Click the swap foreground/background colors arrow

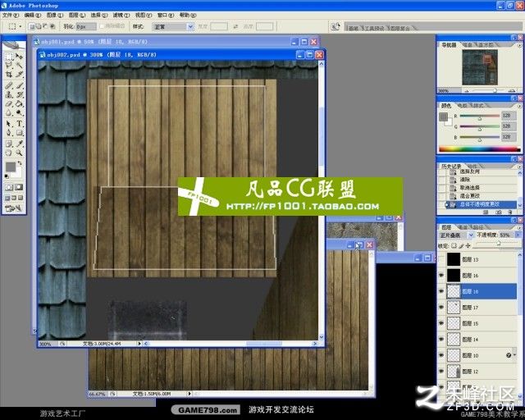pyautogui.click(x=20, y=163)
